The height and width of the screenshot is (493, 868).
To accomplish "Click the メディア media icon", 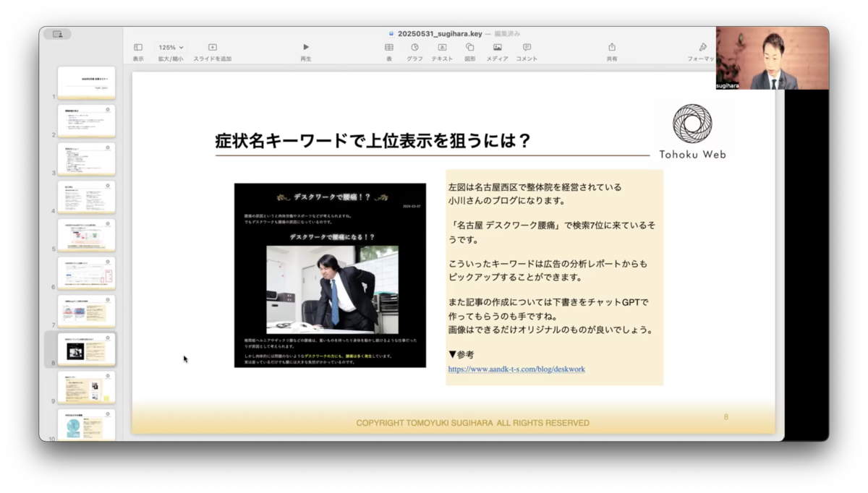I will pos(497,48).
